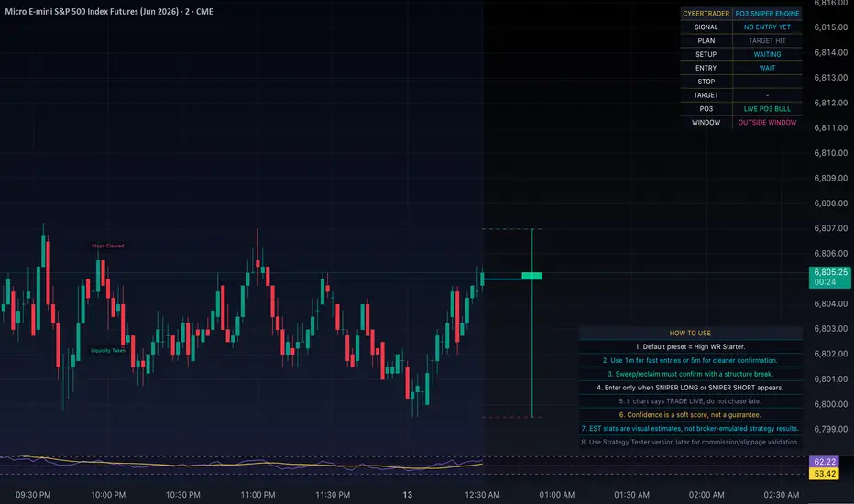Select the OUTSIDE WINDOW status value
Viewport: 854px width, 504px height.
coord(767,123)
